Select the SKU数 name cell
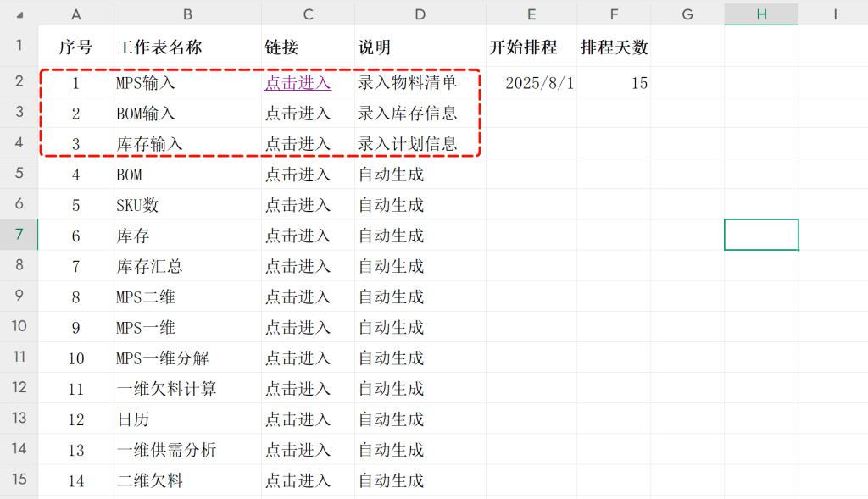The image size is (868, 499). pyautogui.click(x=187, y=205)
